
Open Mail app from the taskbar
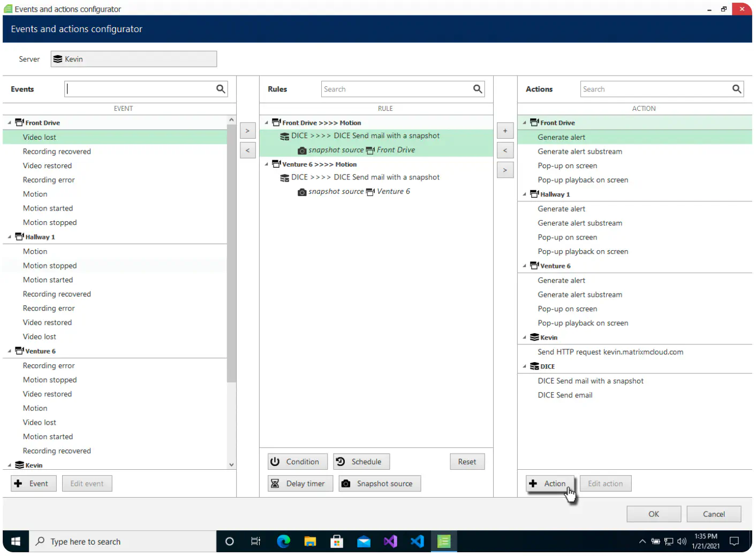coord(364,542)
